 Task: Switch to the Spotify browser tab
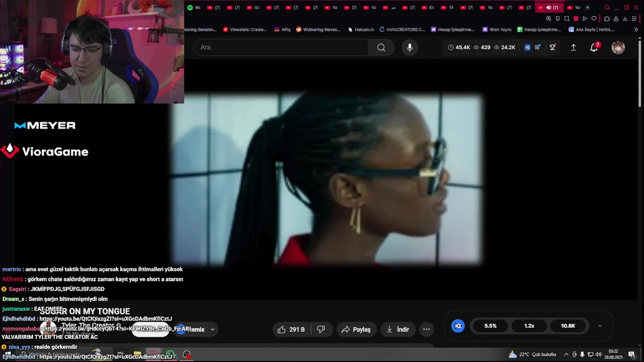point(194,8)
